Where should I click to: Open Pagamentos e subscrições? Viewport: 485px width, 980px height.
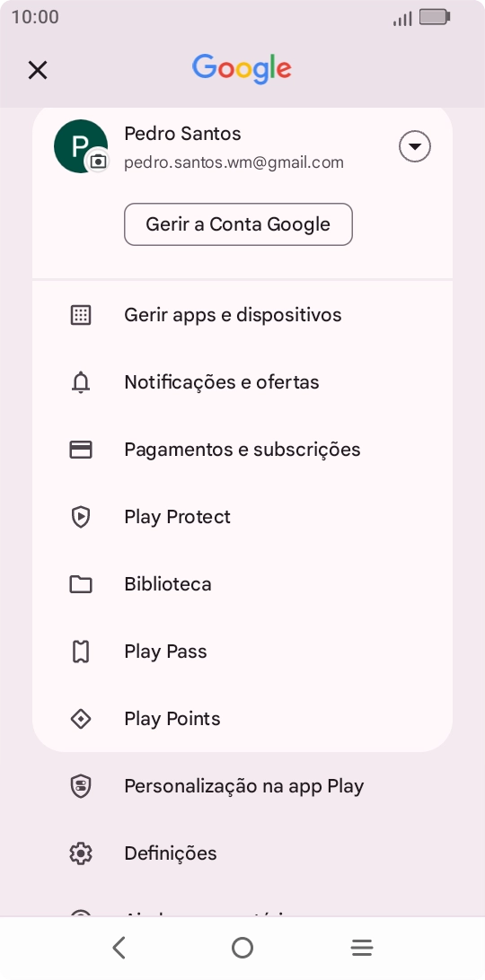242,450
